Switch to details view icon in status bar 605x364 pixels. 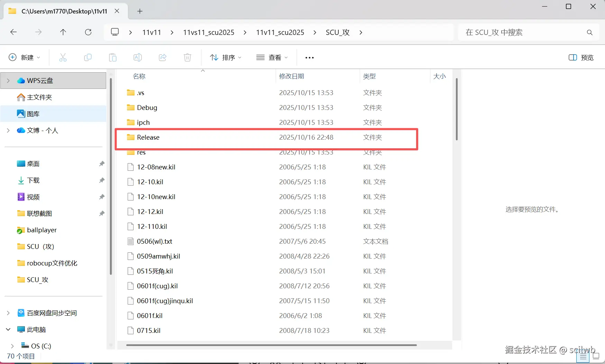(x=583, y=356)
